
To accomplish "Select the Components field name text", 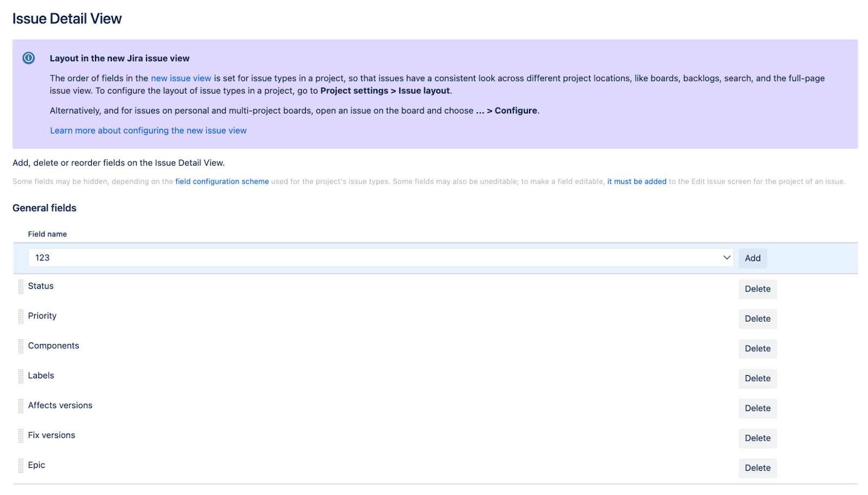I will point(54,346).
